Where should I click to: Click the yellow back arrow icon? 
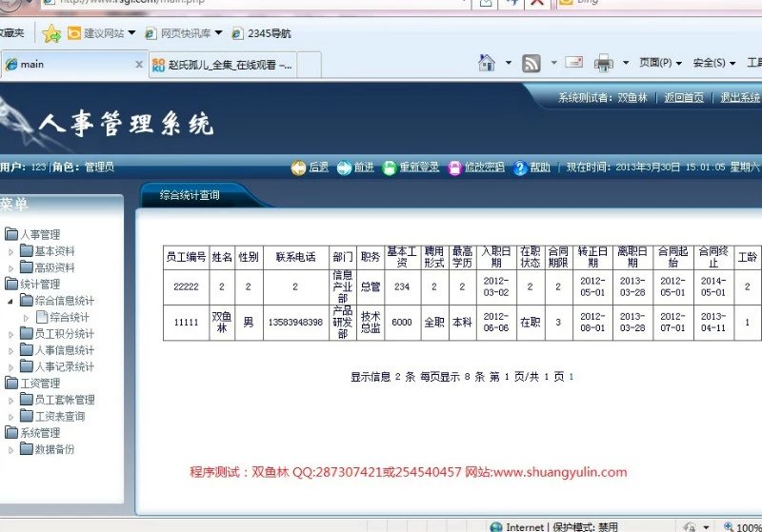click(298, 167)
